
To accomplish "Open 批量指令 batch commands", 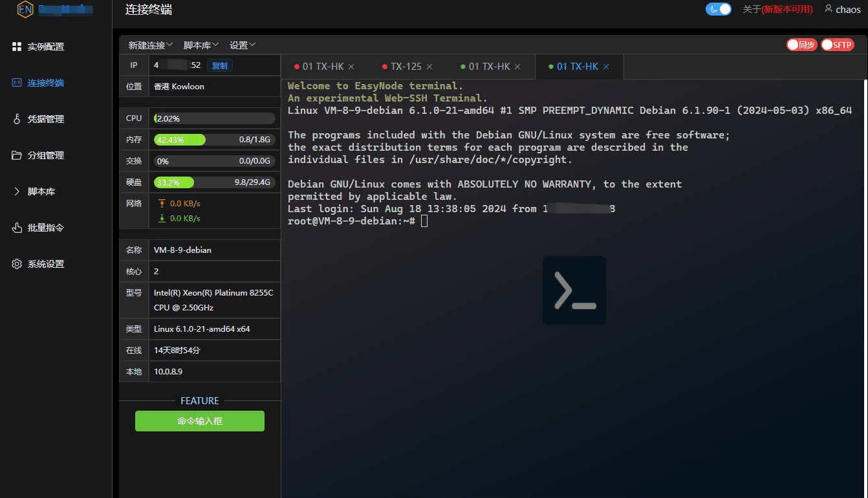I will [38, 228].
